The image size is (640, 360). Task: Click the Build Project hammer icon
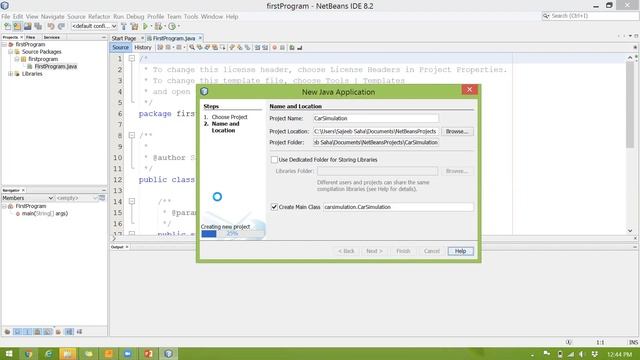point(124,26)
